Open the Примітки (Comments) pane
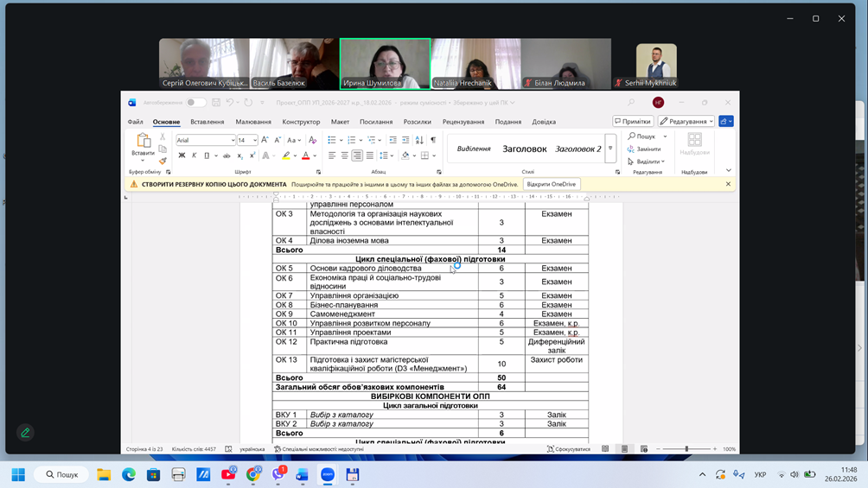The height and width of the screenshot is (488, 868). click(x=633, y=122)
